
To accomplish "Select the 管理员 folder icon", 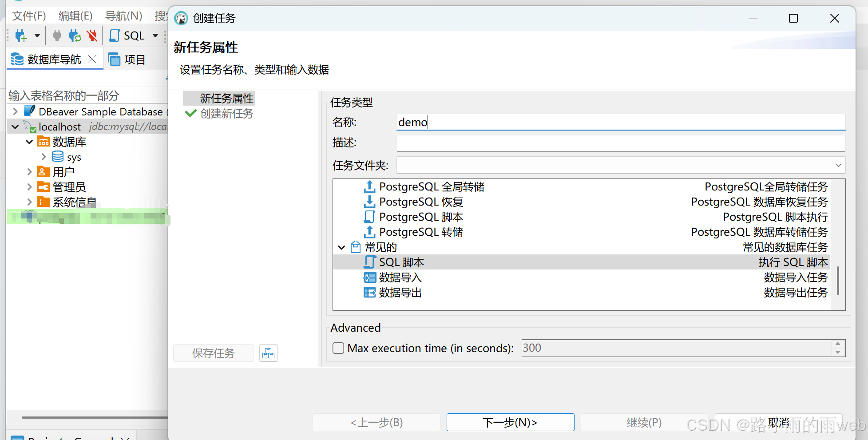I will click(44, 187).
